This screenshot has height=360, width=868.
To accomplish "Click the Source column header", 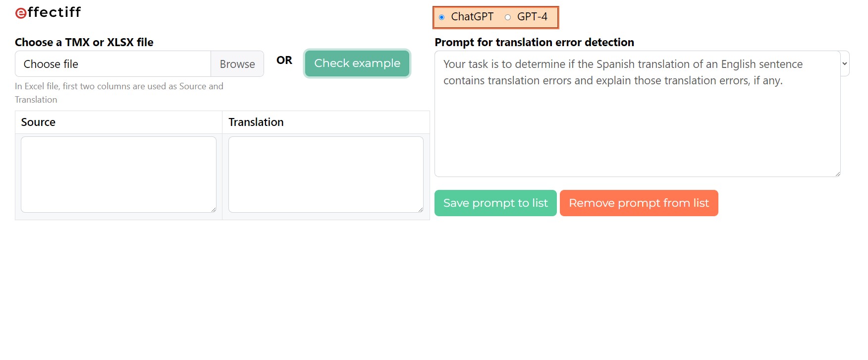I will (38, 122).
